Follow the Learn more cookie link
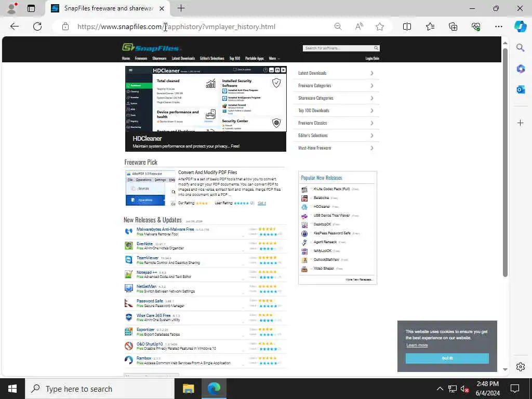This screenshot has width=532, height=399. (417, 345)
